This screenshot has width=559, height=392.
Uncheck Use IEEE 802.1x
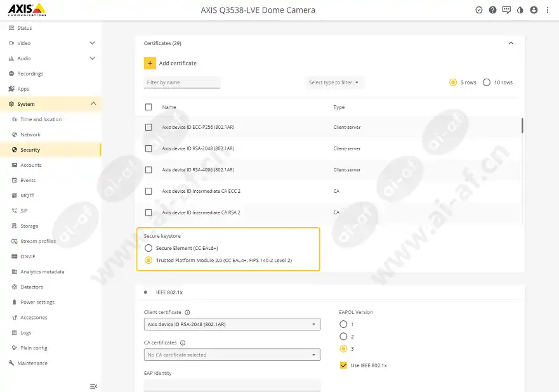[x=343, y=365]
